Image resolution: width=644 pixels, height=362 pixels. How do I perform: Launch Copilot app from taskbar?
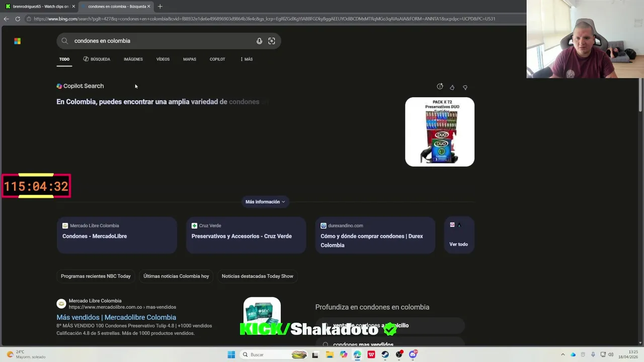pos(344,354)
